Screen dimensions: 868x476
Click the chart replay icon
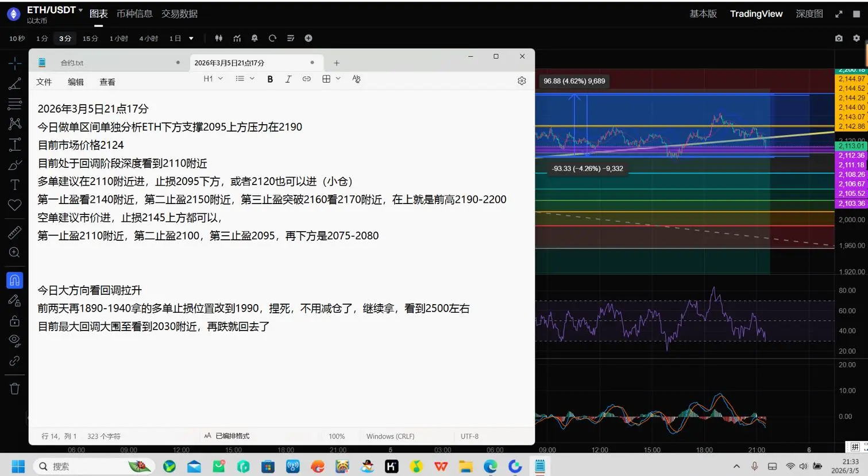[272, 39]
